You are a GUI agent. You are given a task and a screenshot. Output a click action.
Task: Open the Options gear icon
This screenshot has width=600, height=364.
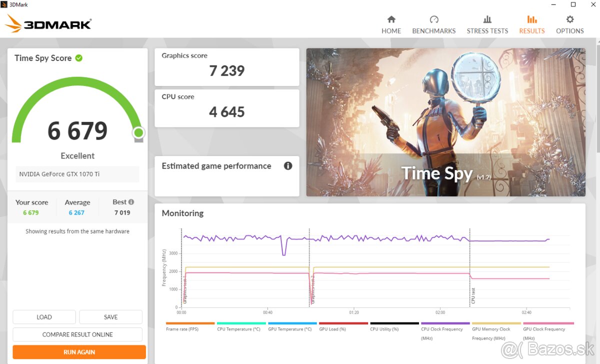569,19
